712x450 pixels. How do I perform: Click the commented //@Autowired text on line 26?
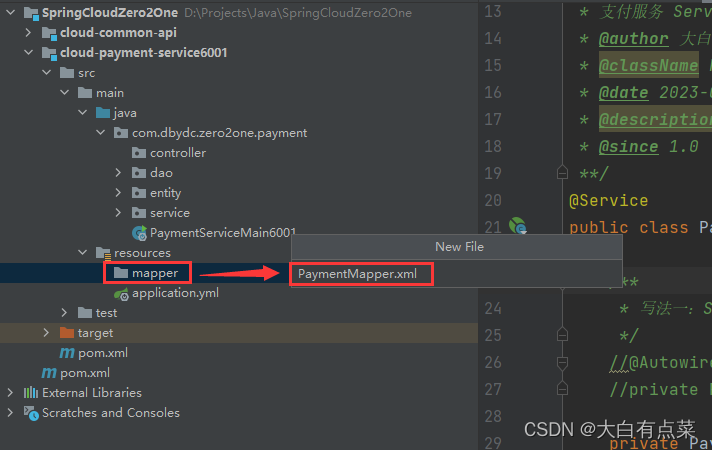pyautogui.click(x=660, y=362)
